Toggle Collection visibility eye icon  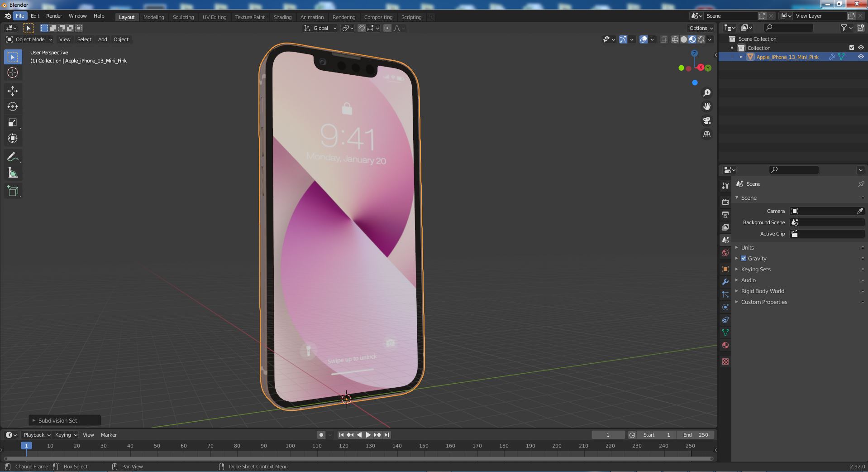pos(861,48)
